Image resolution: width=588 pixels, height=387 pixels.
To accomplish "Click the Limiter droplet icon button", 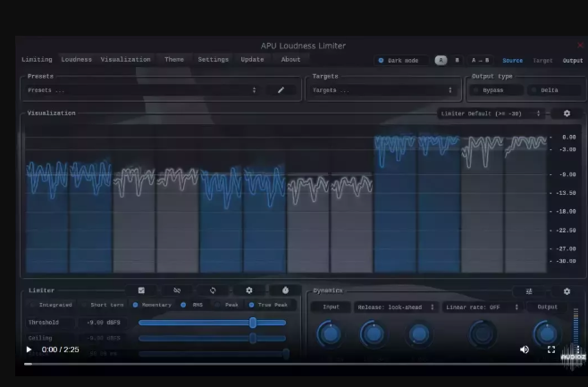I will coord(284,290).
